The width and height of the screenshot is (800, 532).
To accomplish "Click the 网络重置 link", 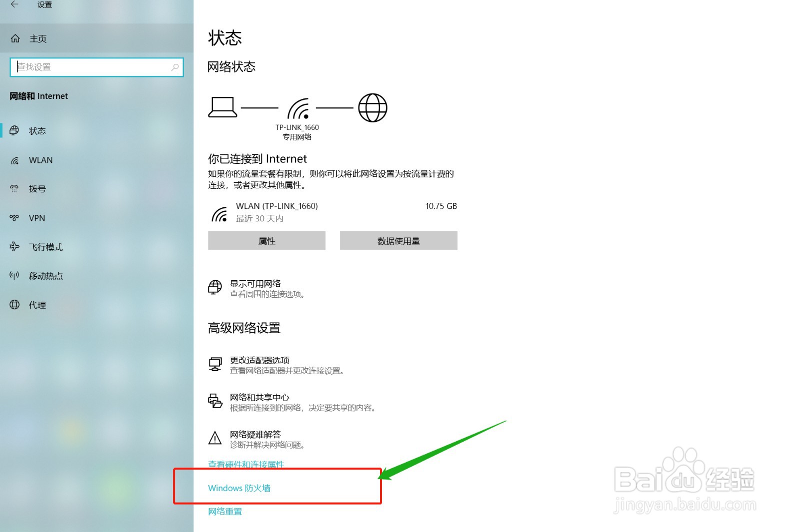I will click(224, 511).
